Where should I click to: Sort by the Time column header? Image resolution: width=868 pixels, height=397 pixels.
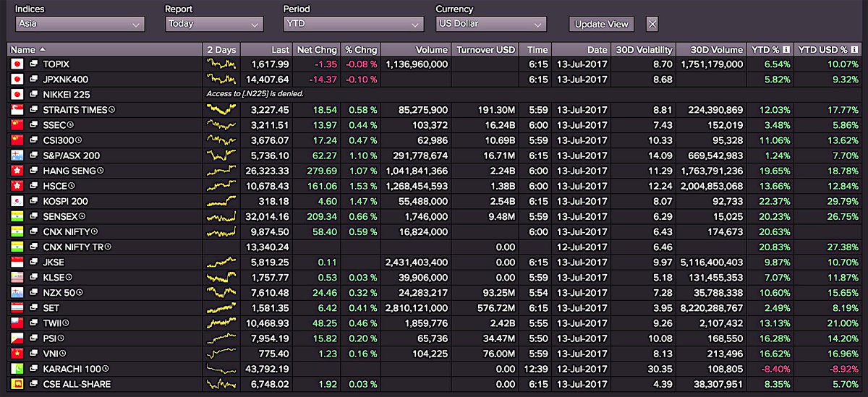pyautogui.click(x=535, y=50)
